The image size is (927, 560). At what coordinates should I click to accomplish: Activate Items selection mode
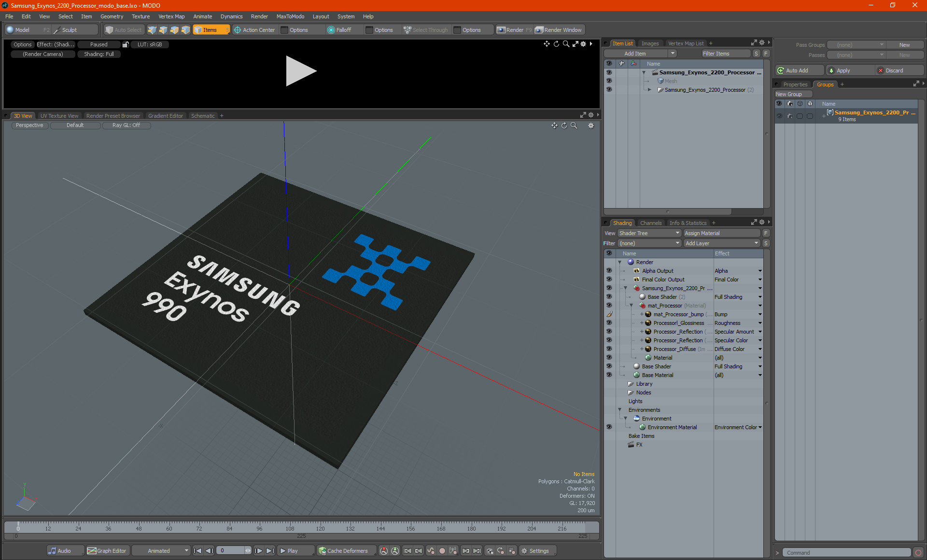point(211,30)
